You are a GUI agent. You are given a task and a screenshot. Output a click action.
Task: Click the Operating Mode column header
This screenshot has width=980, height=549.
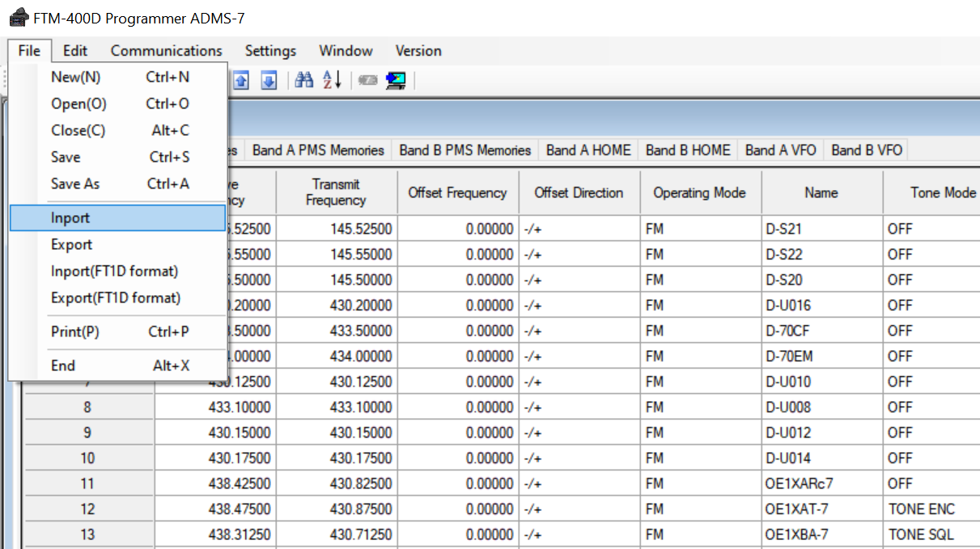point(700,192)
